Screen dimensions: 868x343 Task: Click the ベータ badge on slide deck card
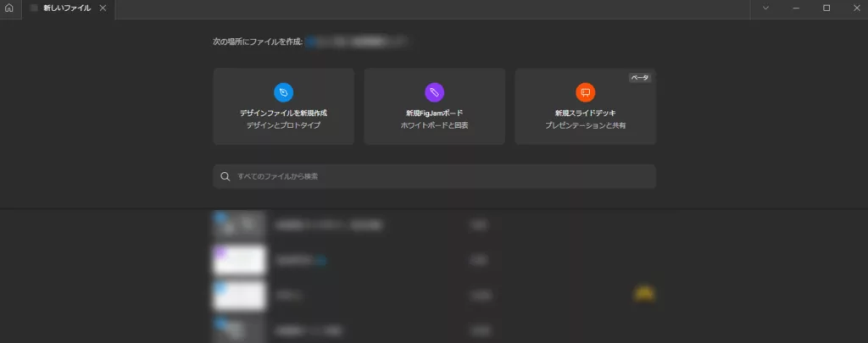(x=640, y=78)
